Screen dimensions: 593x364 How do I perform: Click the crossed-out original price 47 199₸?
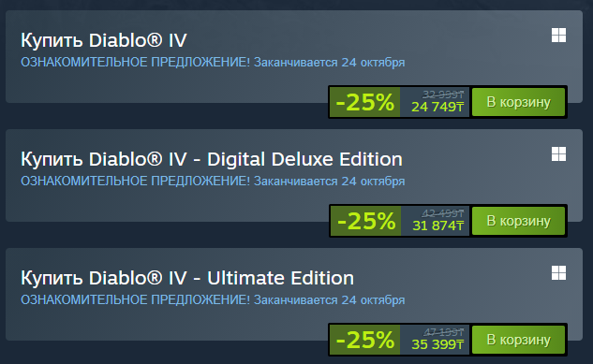click(443, 332)
